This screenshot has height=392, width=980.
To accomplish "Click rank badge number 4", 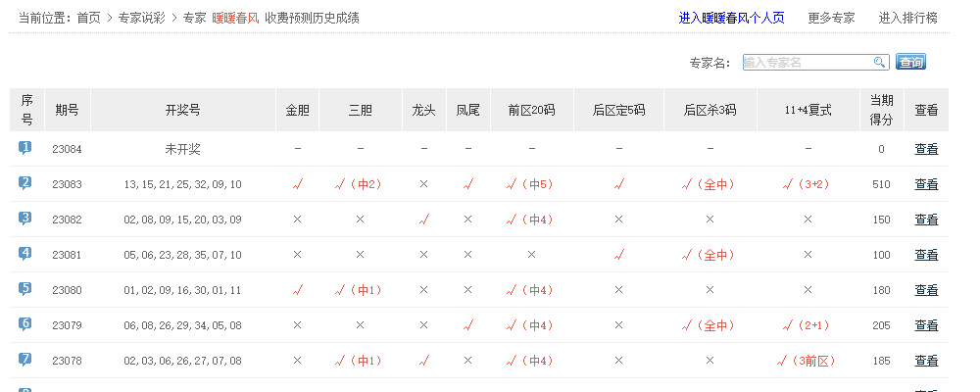I will [25, 254].
